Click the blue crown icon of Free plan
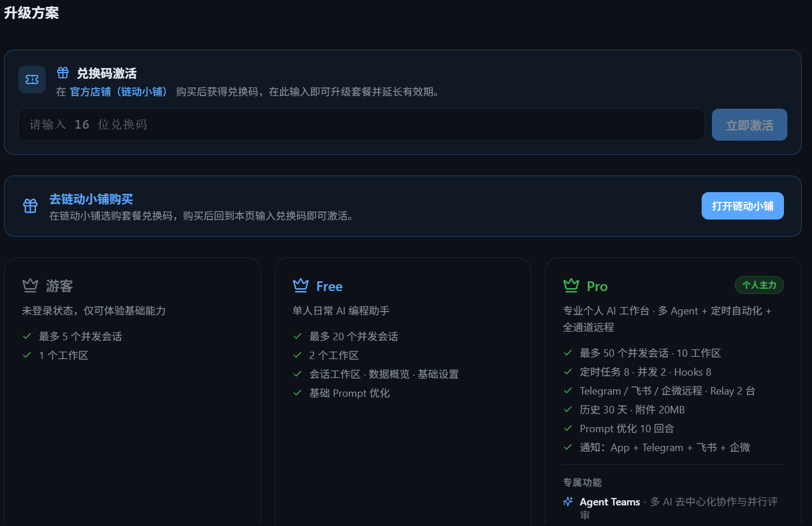 (x=301, y=285)
